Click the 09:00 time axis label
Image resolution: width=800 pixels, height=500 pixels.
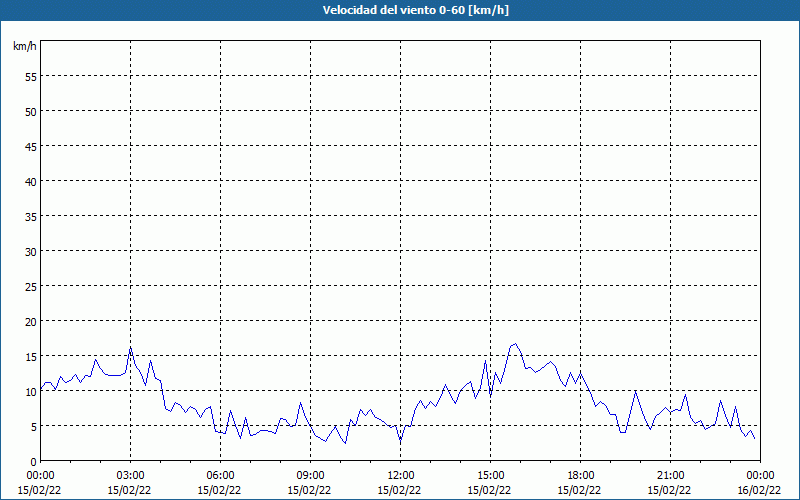(x=310, y=476)
